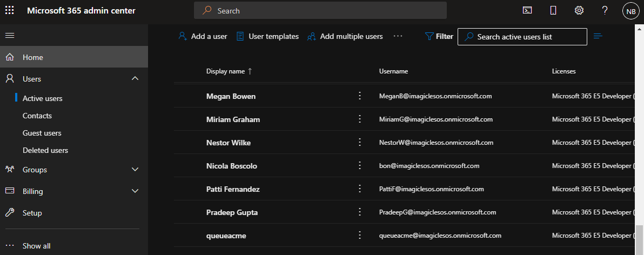
Task: Go to Guest users page
Action: pos(42,133)
